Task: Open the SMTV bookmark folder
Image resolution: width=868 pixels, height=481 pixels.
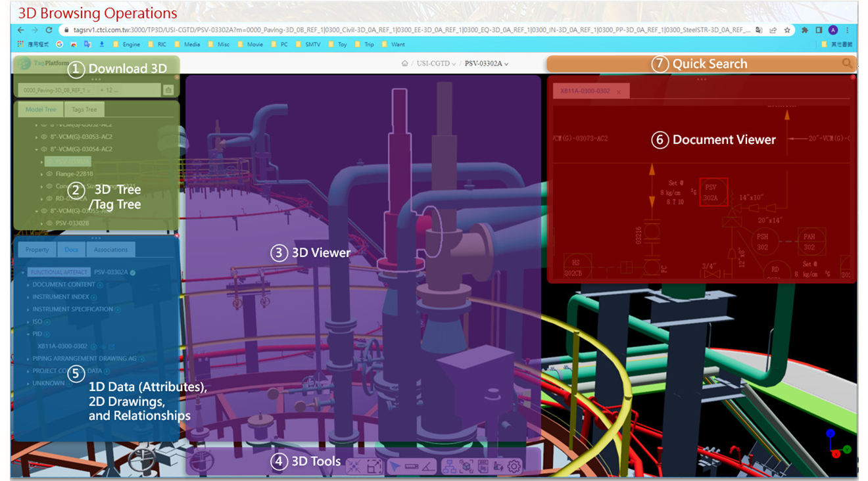Action: (309, 45)
